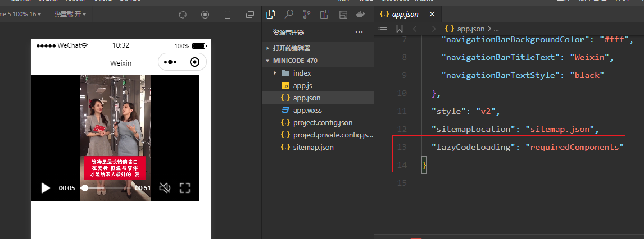Click line number 15 in the gutter

402,183
